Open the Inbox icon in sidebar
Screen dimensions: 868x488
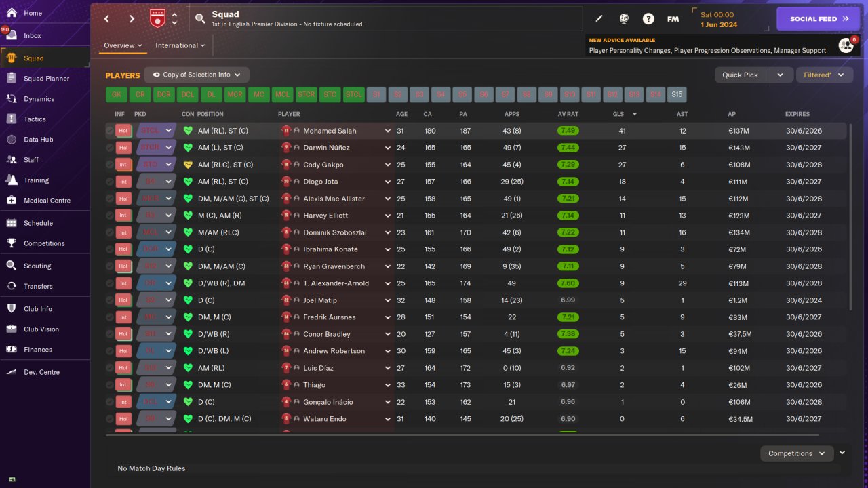12,35
